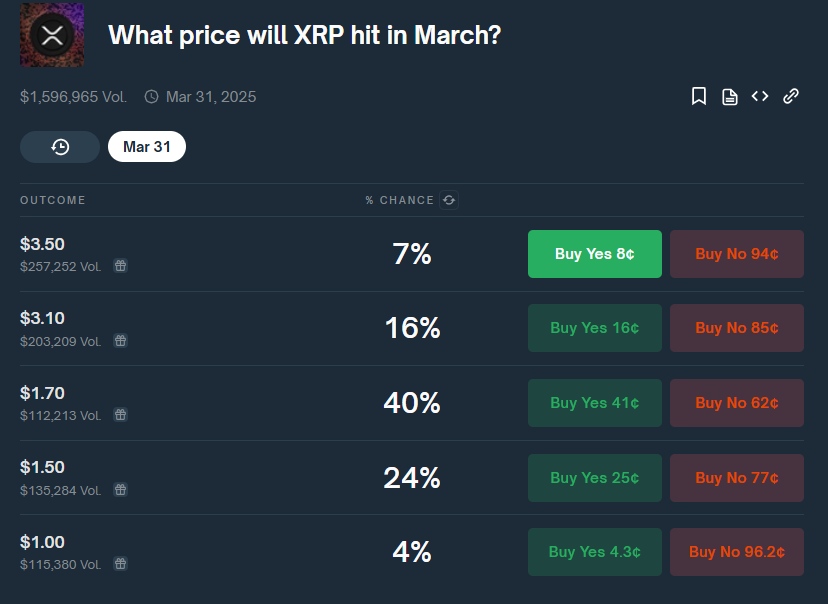Click the embed code icon
This screenshot has height=604, width=828.
click(760, 96)
